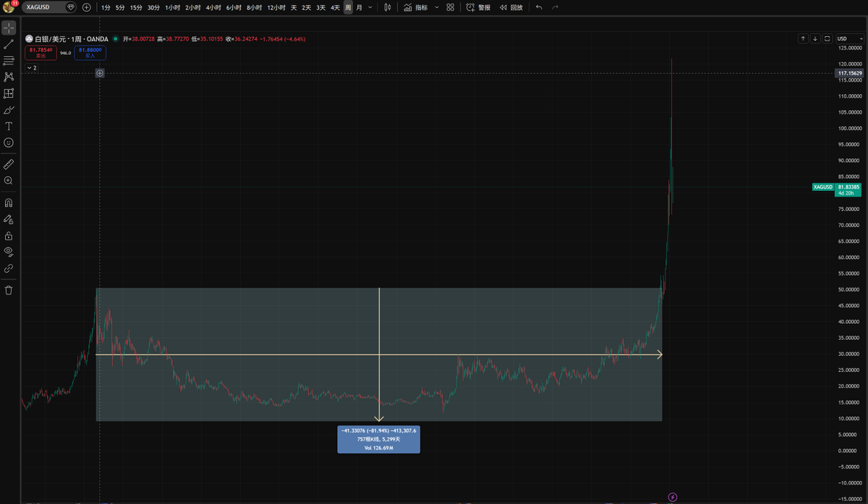Select the 天 daily timeframe
This screenshot has width=868, height=504.
(294, 7)
